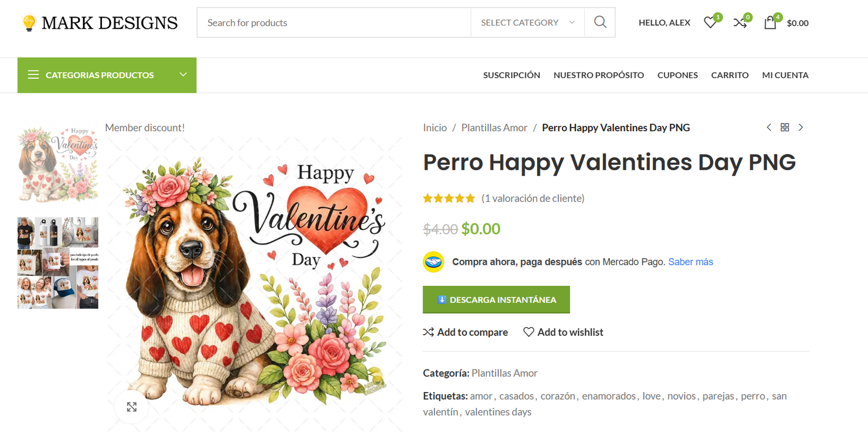Open the shopping bag cart icon
Viewport: 868px width, 441px height.
click(x=770, y=23)
